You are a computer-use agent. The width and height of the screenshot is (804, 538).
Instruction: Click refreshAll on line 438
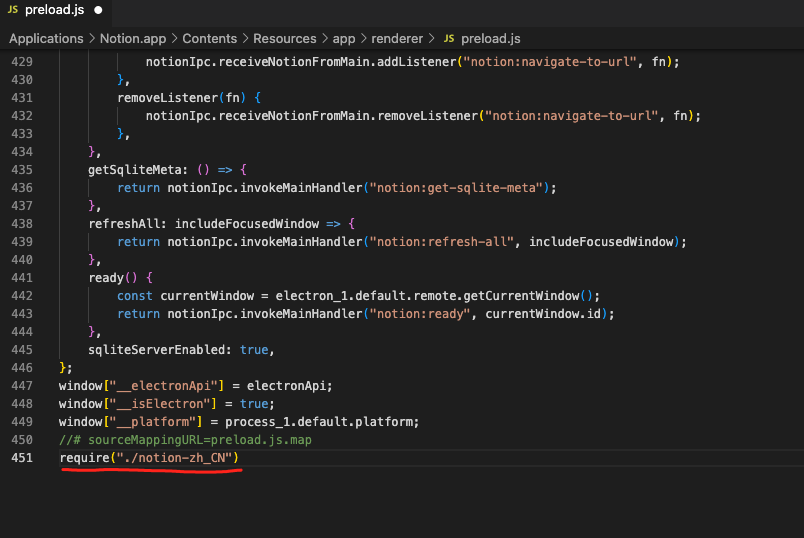pos(124,224)
